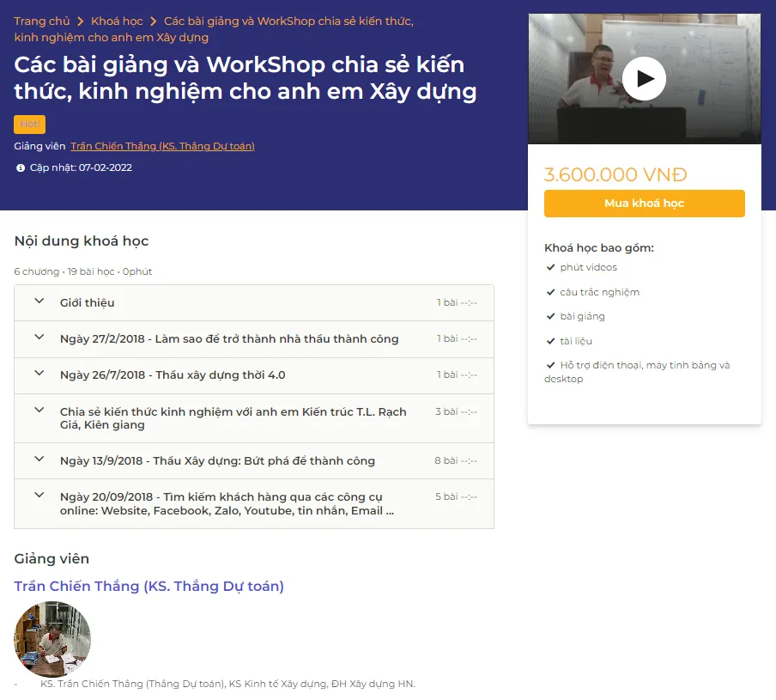Image resolution: width=776 pixels, height=700 pixels.
Task: Click checkmark icon next to 'tài liệu'
Action: pyautogui.click(x=550, y=341)
